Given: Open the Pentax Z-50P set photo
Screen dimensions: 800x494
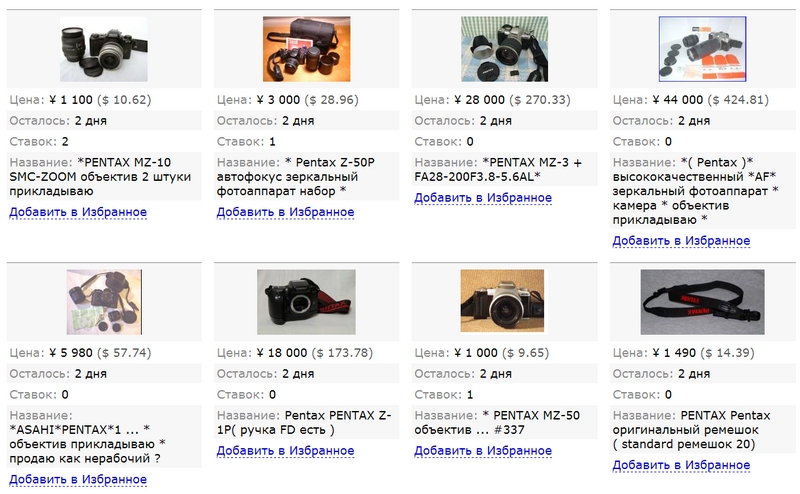Looking at the screenshot, I should (x=307, y=49).
